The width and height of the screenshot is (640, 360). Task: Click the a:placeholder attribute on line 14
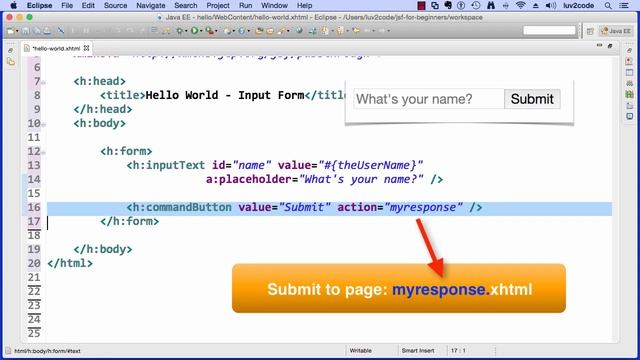[x=249, y=180]
